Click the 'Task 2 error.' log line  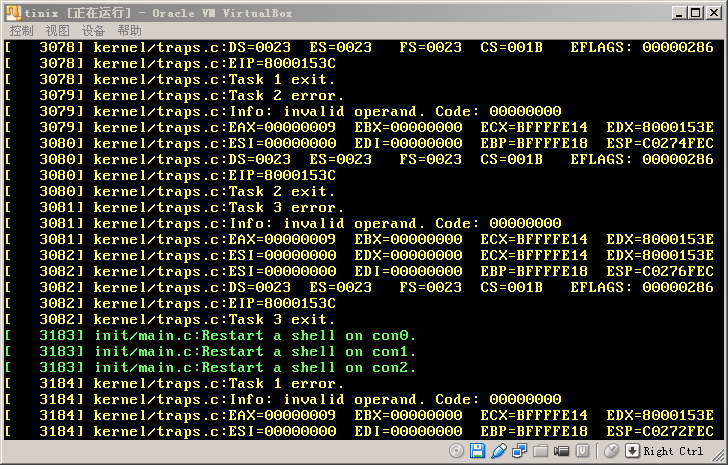click(x=175, y=95)
